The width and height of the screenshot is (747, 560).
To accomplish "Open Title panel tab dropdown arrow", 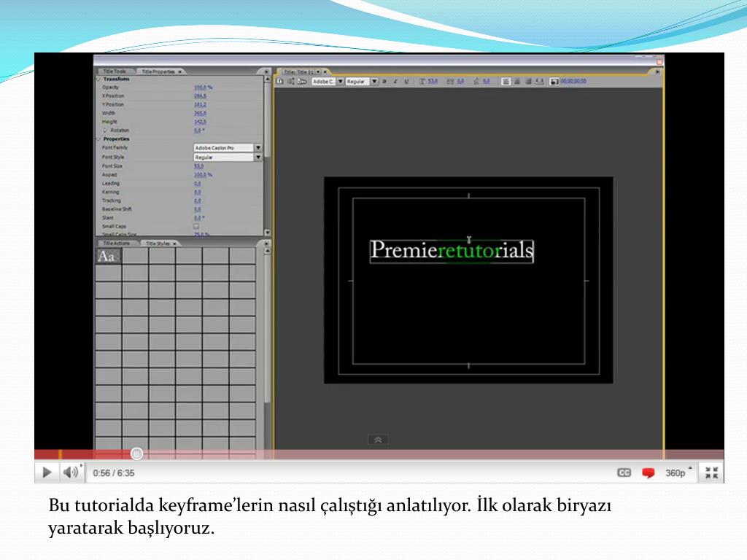I will click(x=318, y=72).
